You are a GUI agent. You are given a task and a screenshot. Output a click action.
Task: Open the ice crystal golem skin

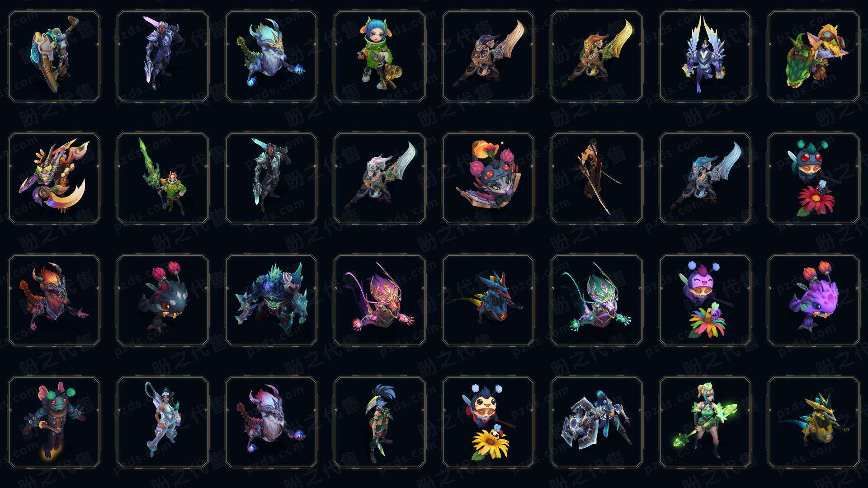[271, 300]
